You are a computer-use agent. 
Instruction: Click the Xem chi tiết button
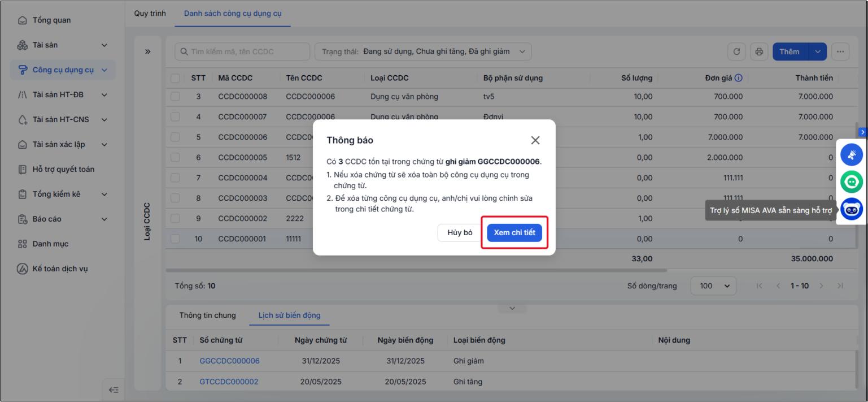pyautogui.click(x=514, y=232)
